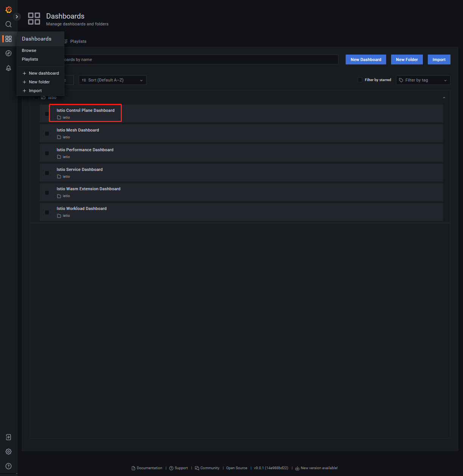
Task: Click folder icon under Istio Service Dashboard
Action: coord(59,177)
